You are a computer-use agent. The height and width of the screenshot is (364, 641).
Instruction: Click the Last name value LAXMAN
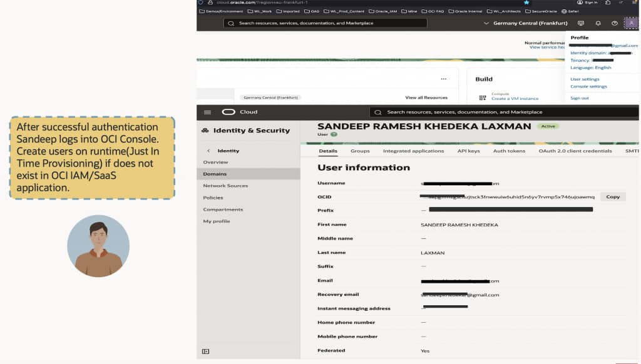click(x=433, y=253)
